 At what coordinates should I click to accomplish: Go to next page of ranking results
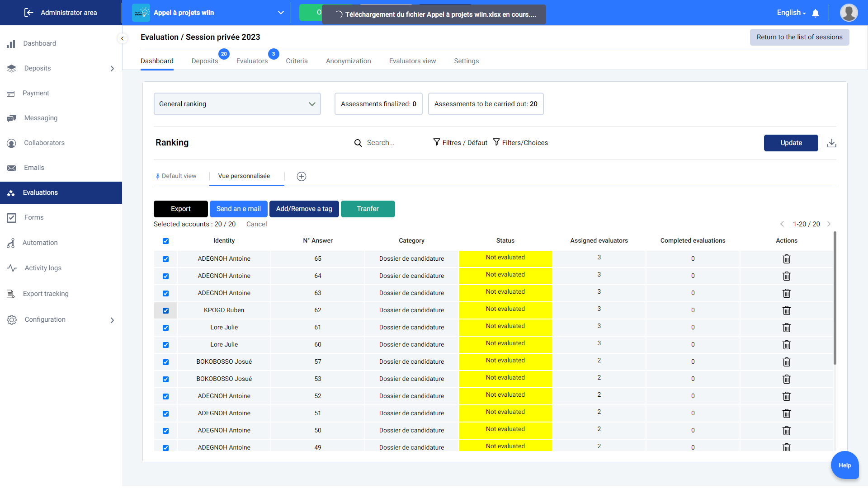[829, 224]
